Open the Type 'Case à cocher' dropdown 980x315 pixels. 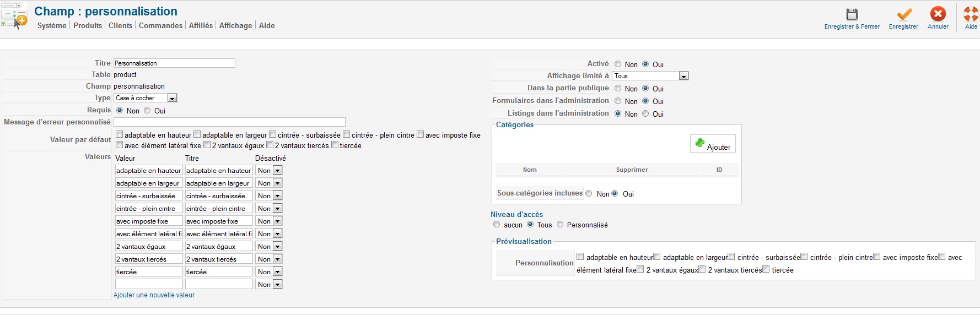click(x=146, y=98)
